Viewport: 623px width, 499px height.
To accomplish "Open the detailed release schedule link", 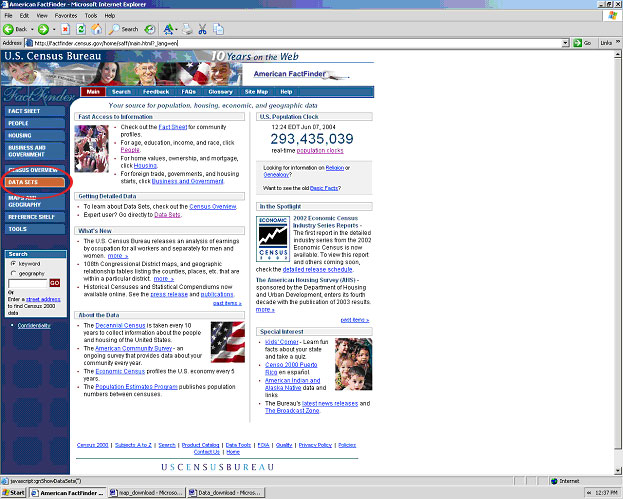I will 317,269.
